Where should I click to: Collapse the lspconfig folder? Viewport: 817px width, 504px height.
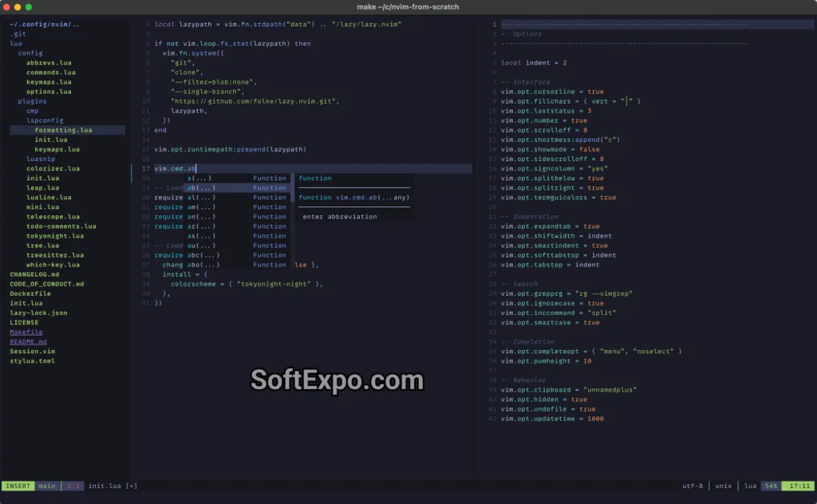(46, 120)
